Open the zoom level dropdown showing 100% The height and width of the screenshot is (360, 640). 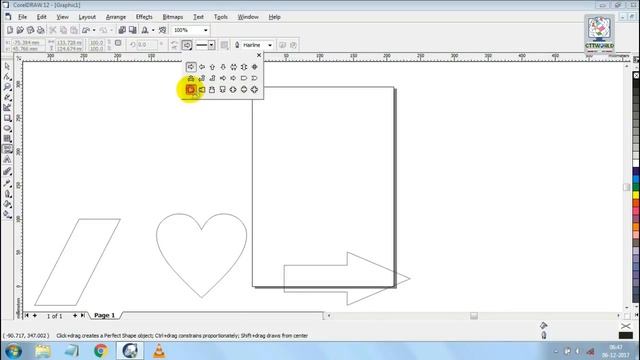point(205,30)
